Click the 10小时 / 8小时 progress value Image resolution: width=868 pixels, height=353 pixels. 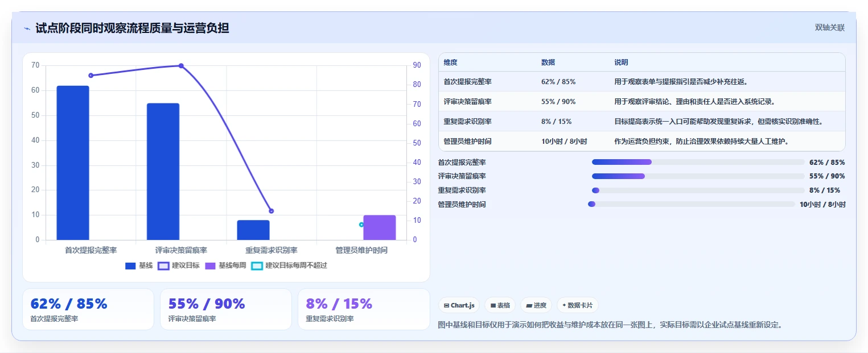822,204
